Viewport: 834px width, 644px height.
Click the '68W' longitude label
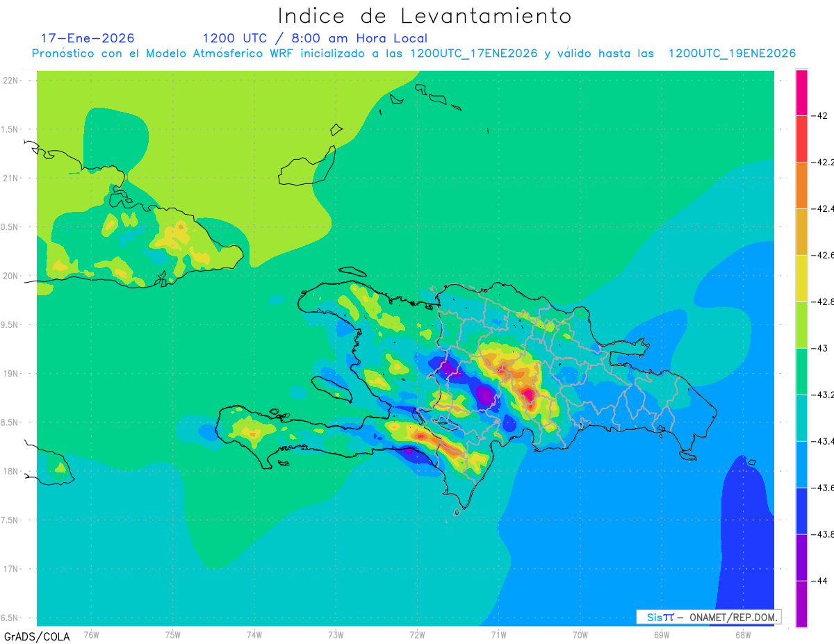(x=742, y=635)
